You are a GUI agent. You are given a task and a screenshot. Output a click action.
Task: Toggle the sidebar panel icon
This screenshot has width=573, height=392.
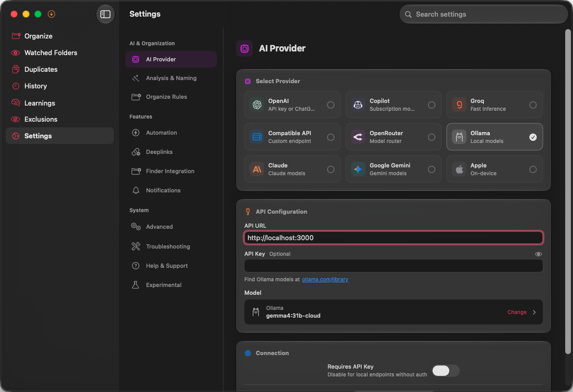105,14
